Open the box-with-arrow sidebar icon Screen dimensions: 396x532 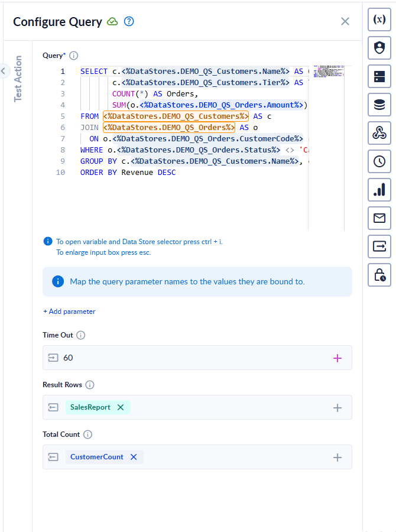(x=379, y=246)
